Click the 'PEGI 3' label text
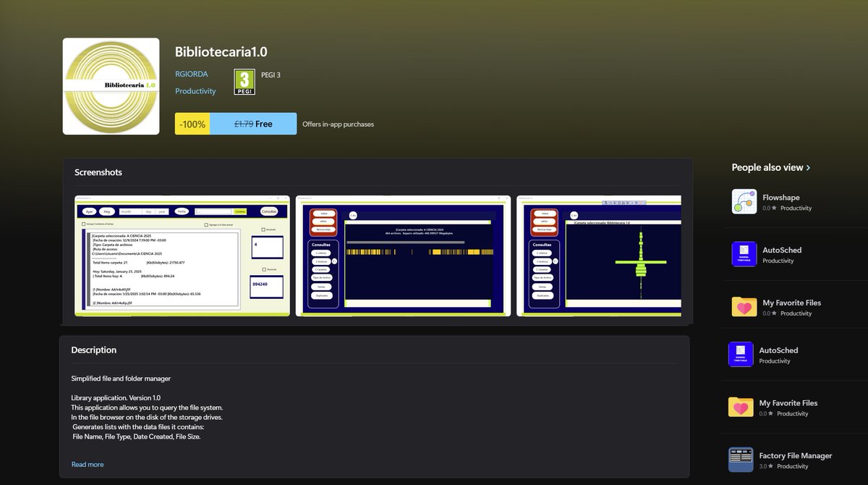Viewport: 868px width, 485px height. coord(271,75)
